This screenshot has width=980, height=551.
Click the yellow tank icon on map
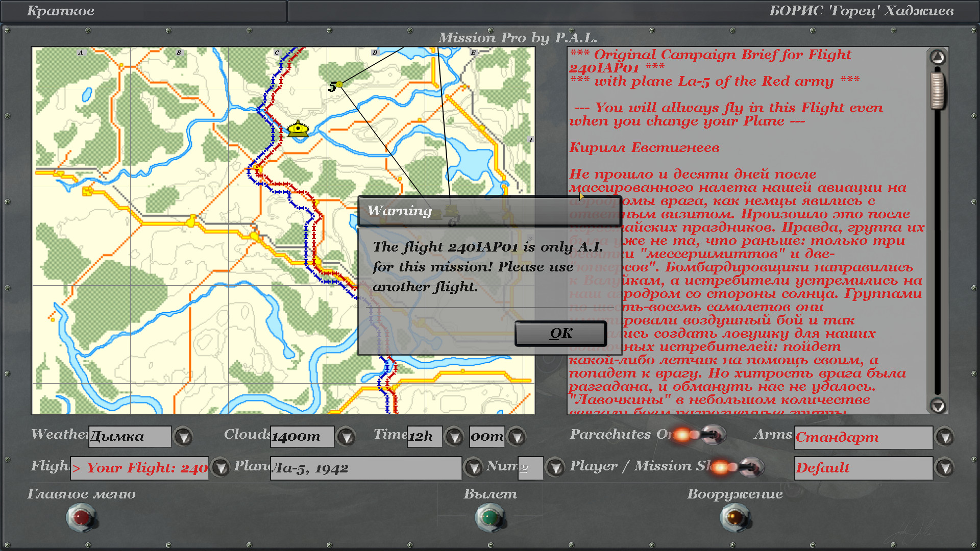coord(298,129)
